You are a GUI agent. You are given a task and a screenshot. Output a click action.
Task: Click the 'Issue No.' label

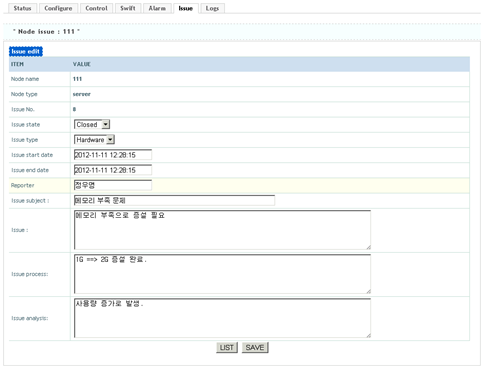tap(23, 109)
